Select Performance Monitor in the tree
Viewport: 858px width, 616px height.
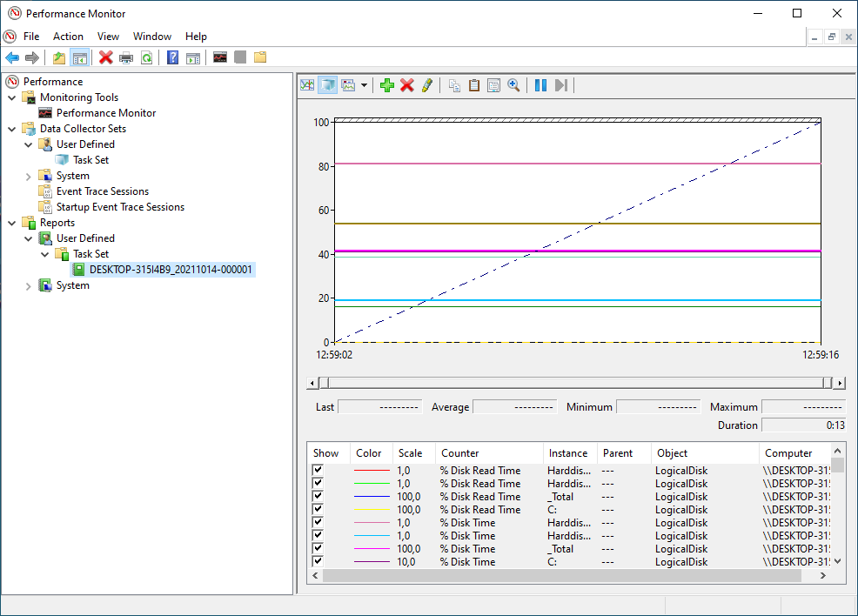point(104,112)
